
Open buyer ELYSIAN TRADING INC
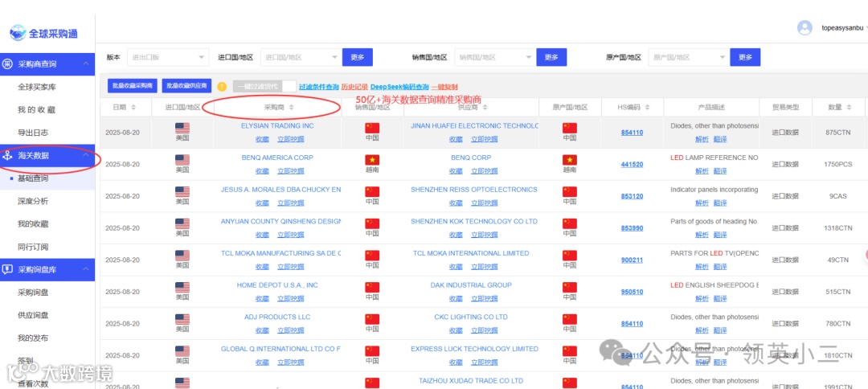(277, 126)
